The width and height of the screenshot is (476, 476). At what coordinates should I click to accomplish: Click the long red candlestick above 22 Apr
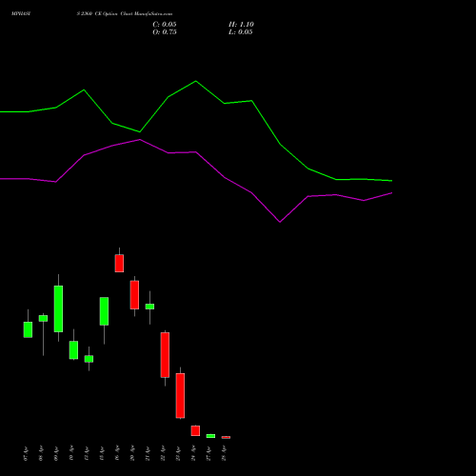165,355
